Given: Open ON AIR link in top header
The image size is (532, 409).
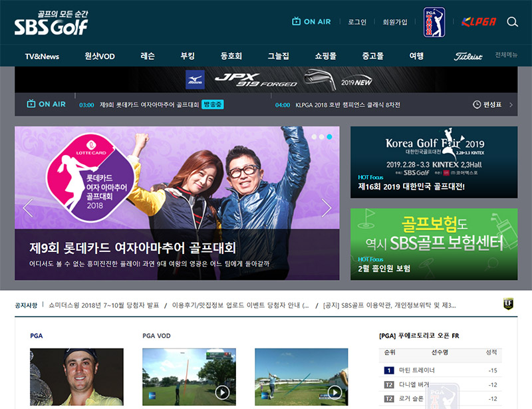Looking at the screenshot, I should pyautogui.click(x=311, y=22).
